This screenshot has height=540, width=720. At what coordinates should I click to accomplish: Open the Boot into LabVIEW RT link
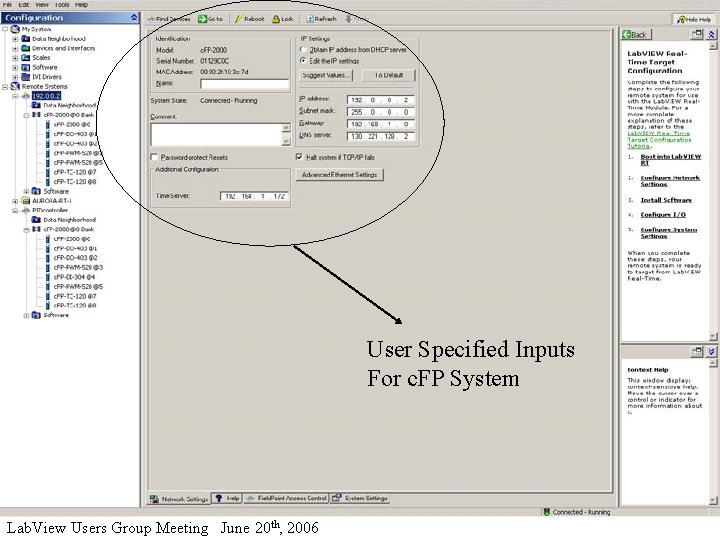click(671, 159)
